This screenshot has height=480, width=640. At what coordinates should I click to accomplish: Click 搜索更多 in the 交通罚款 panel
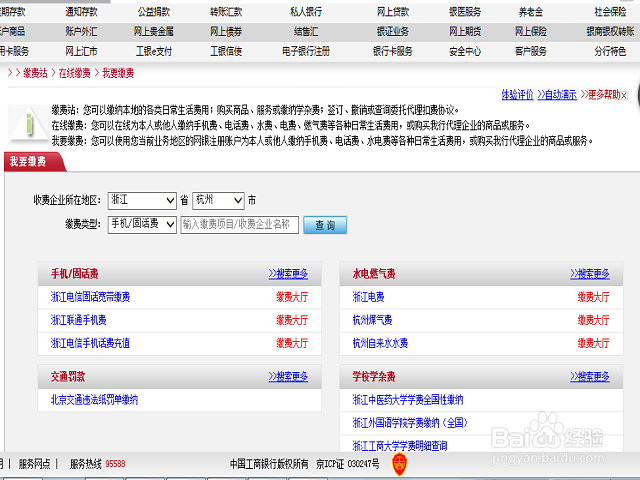click(288, 377)
